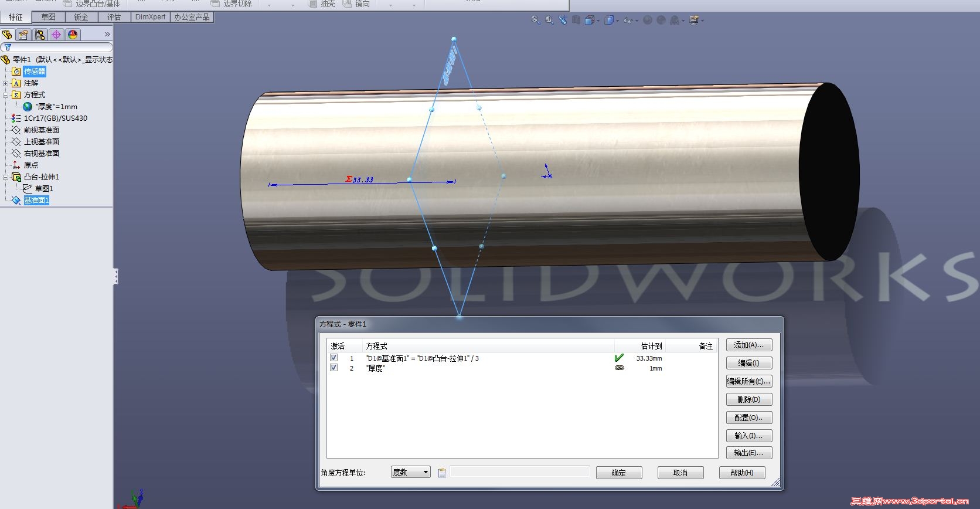The image size is (980, 509).
Task: Open the monitor display settings dropdown arrow
Action: (702, 21)
